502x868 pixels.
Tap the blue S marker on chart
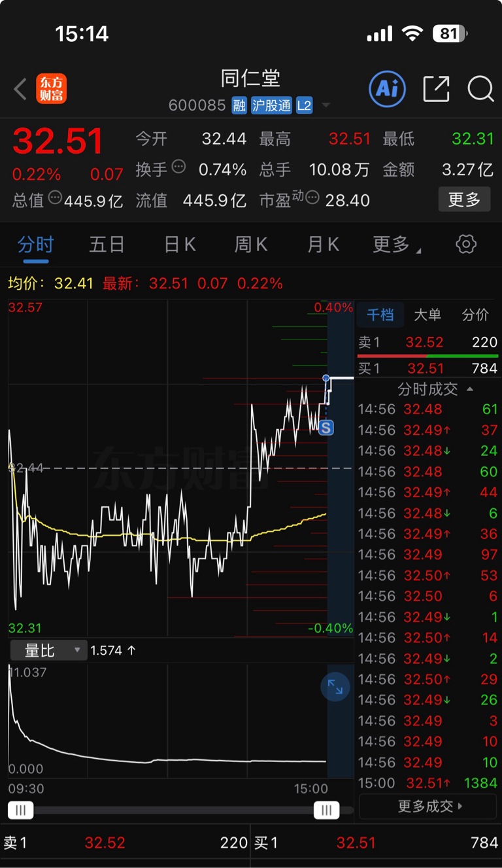point(326,428)
